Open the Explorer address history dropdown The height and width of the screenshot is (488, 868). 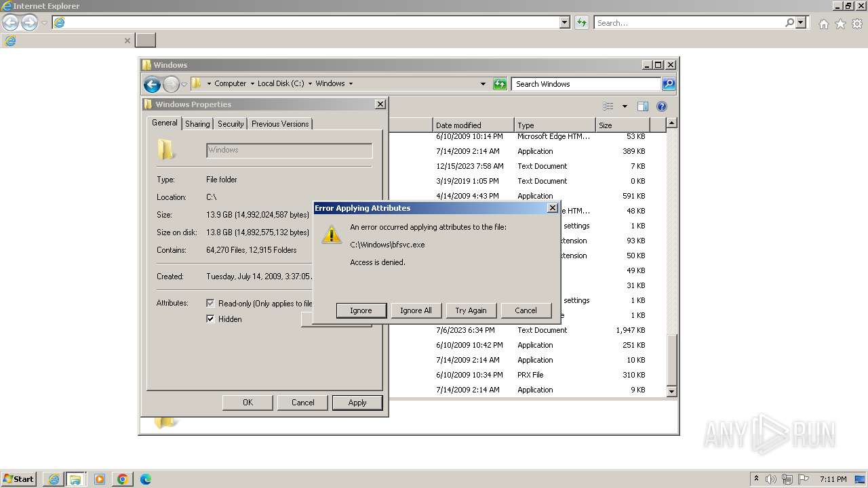(x=483, y=84)
